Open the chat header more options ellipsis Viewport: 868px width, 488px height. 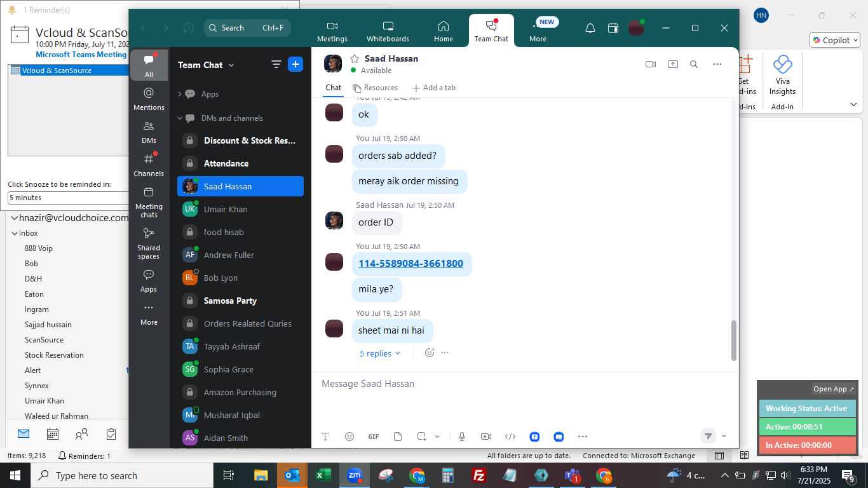pos(717,64)
